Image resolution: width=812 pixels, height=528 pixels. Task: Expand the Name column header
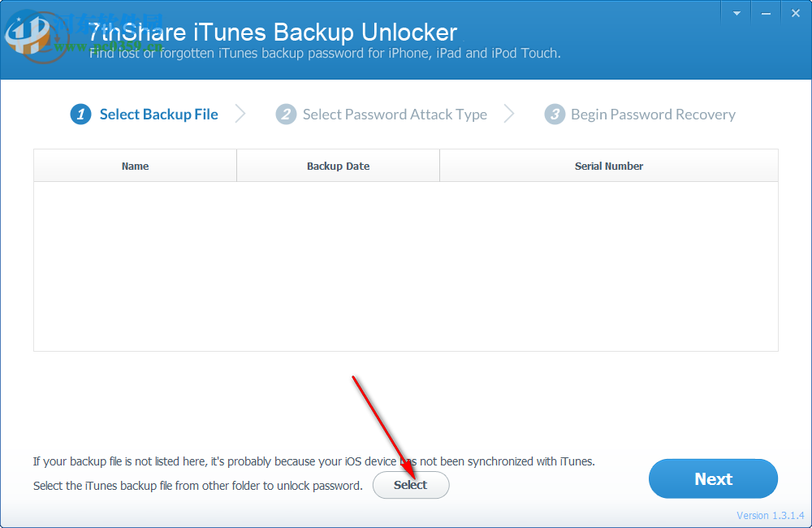click(135, 166)
